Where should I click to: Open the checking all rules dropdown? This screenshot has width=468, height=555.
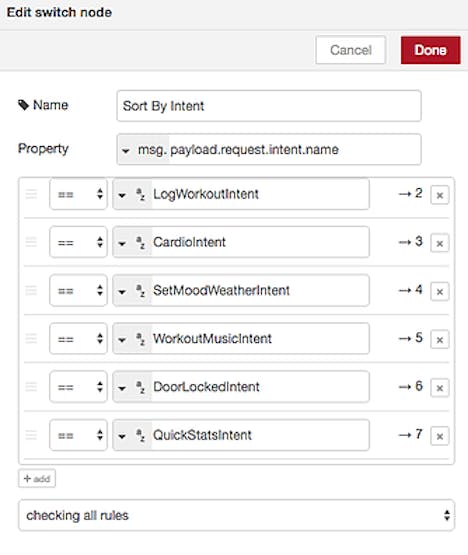pyautogui.click(x=236, y=515)
